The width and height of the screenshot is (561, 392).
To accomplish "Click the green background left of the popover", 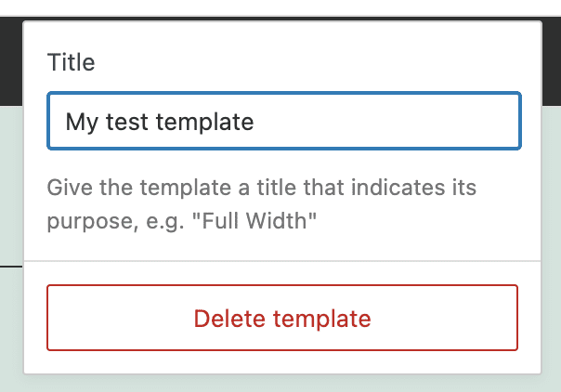I will [x=10, y=186].
